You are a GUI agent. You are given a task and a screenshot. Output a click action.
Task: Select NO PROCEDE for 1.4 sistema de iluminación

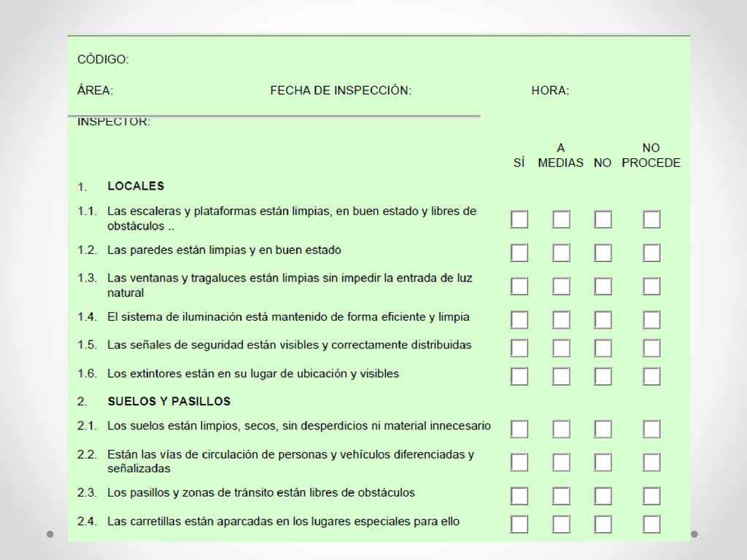click(x=651, y=319)
